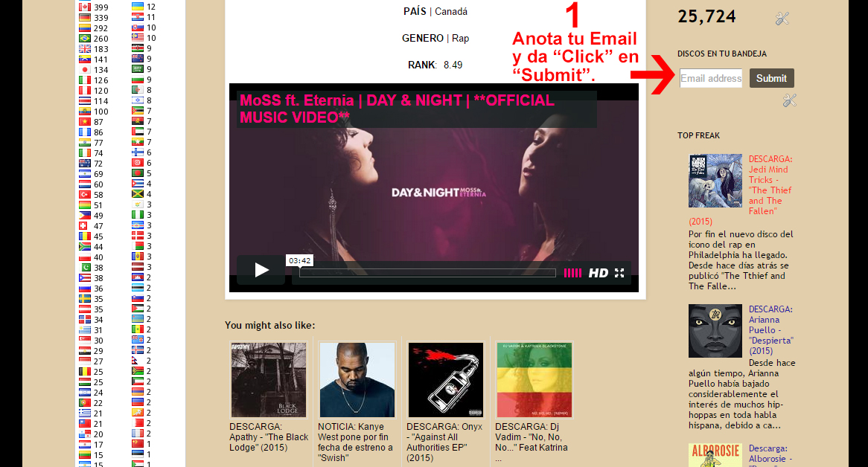868x467 pixels.
Task: Click the wrench icon beside the 25,724 counter
Action: (782, 19)
